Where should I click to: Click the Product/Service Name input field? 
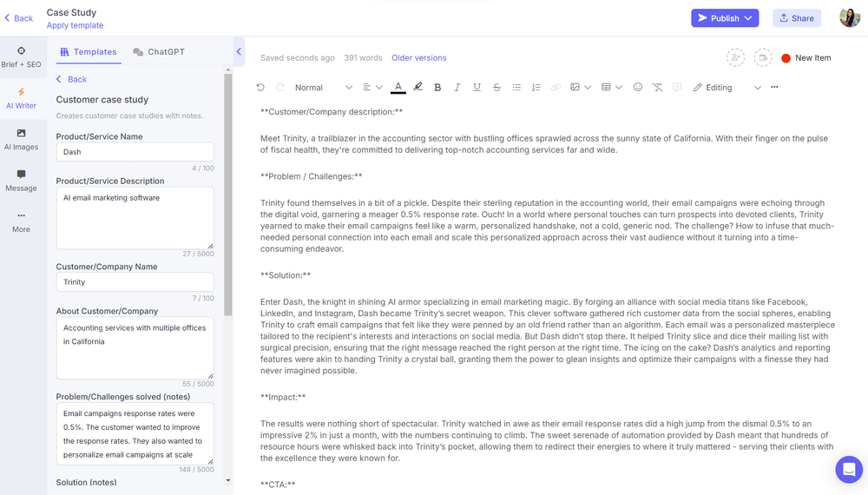click(135, 152)
